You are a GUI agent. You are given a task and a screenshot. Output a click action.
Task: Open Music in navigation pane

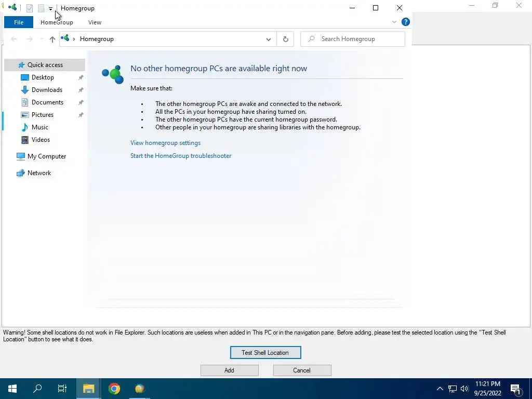[39, 127]
